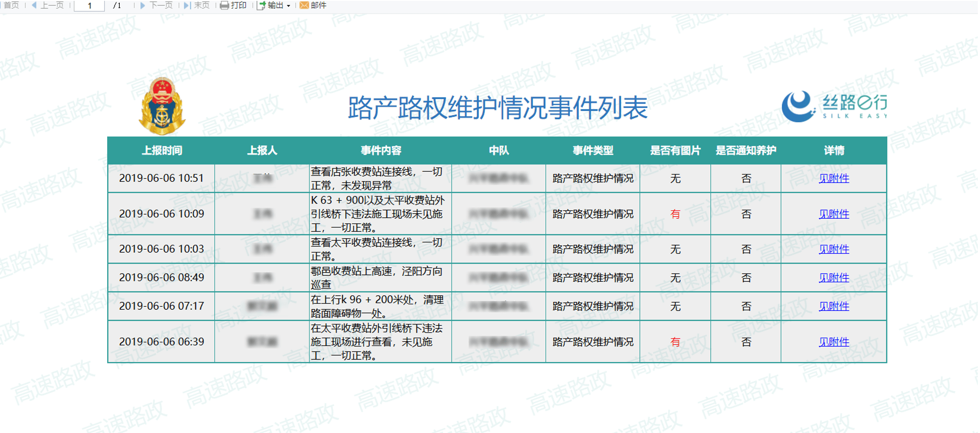The image size is (980, 433).
Task: Click the 上报时间 column header
Action: point(162,151)
